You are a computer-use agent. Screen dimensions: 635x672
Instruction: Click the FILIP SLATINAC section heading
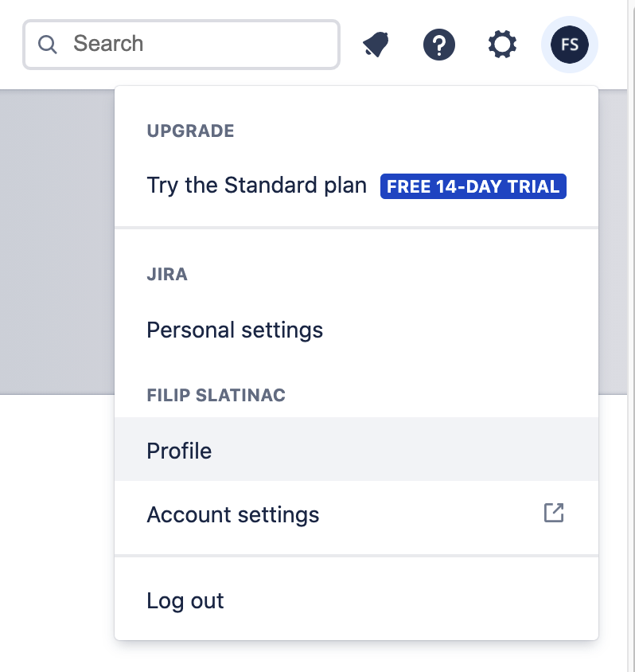[216, 395]
